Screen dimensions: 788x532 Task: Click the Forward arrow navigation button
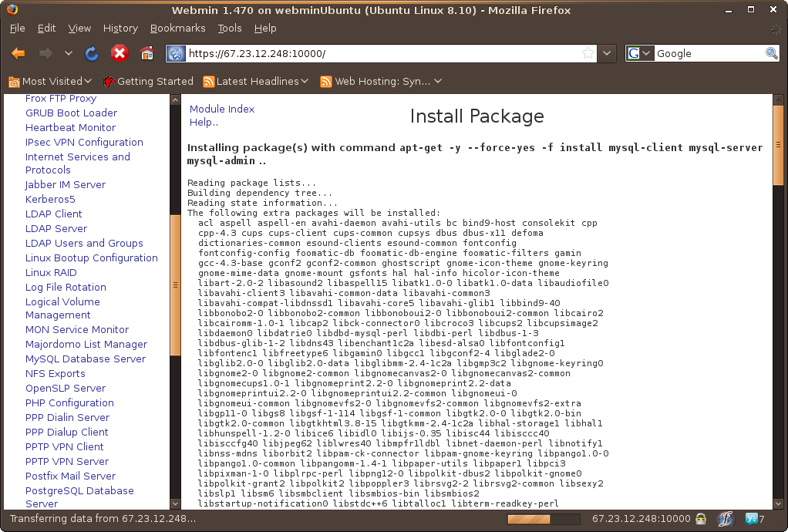[x=45, y=53]
